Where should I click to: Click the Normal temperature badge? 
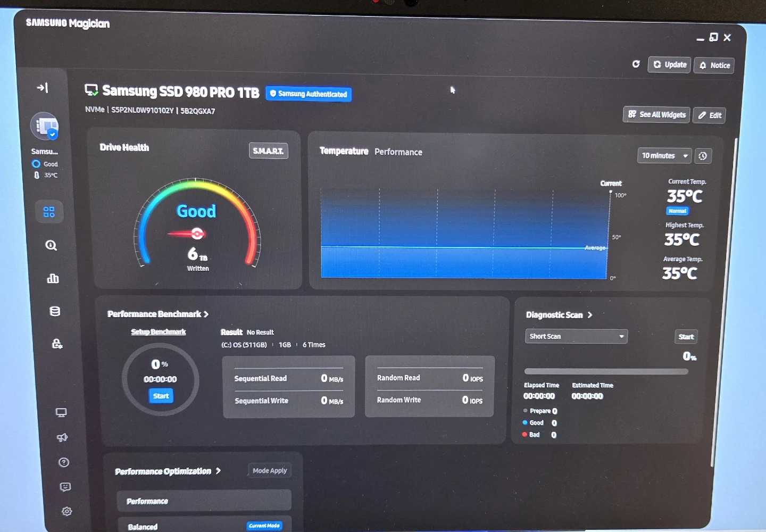tap(678, 211)
